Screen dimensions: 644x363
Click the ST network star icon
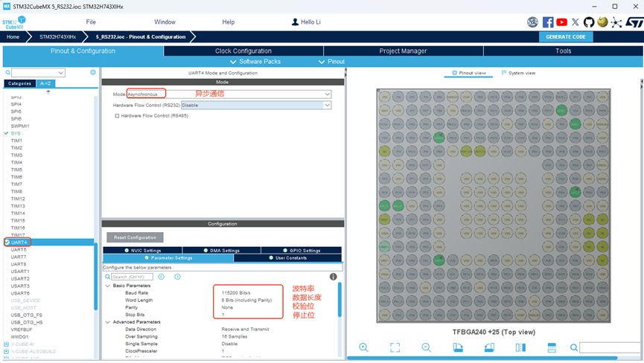point(616,22)
